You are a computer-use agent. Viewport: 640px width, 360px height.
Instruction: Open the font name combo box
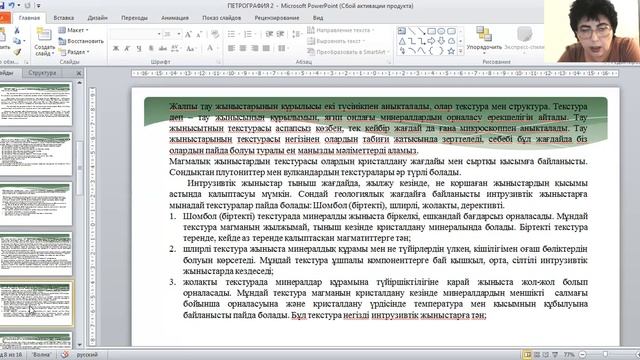point(136,34)
